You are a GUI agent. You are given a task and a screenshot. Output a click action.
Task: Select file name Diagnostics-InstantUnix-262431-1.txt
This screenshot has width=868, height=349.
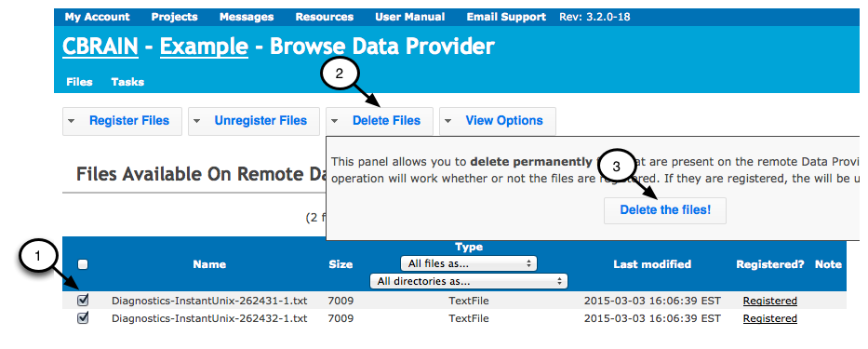pyautogui.click(x=209, y=301)
